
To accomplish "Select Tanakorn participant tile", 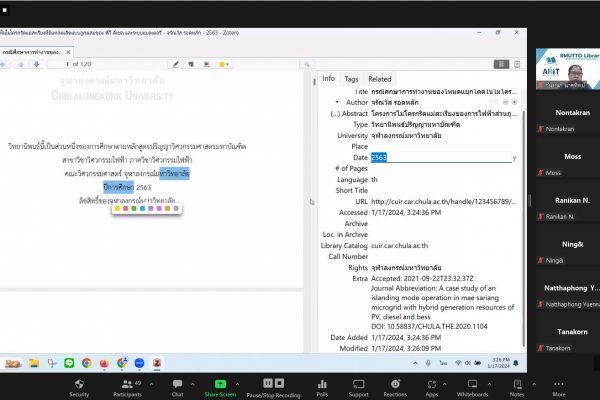I will 568,334.
